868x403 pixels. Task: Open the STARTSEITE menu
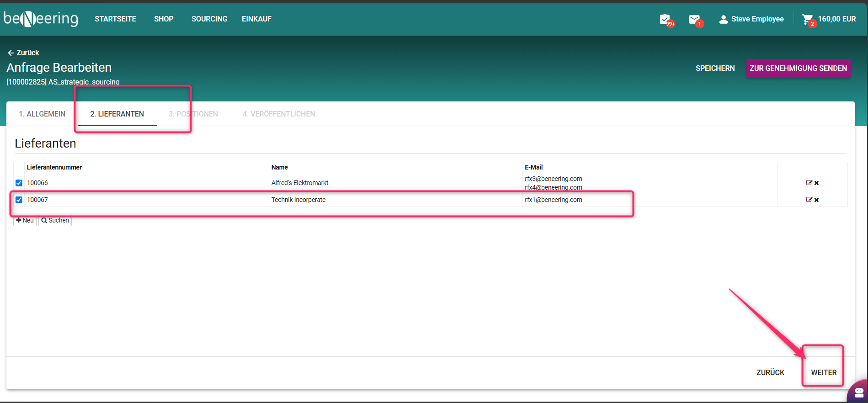(115, 19)
